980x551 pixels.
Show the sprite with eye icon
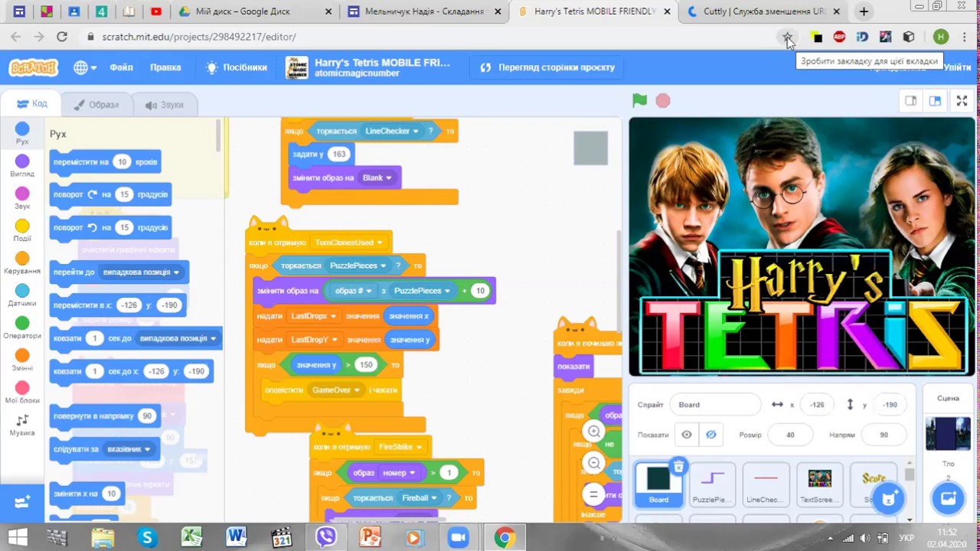click(687, 435)
